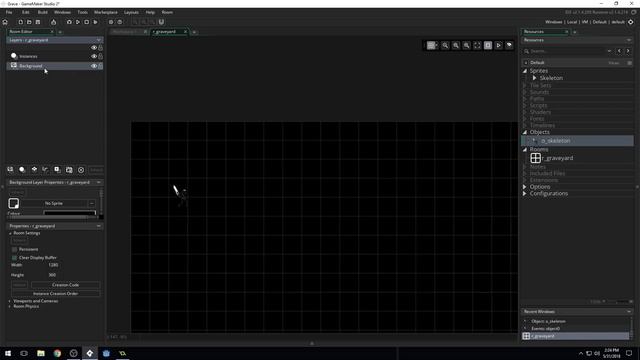This screenshot has width=640, height=360.
Task: Create new instance layer icon
Action: (x=22, y=170)
